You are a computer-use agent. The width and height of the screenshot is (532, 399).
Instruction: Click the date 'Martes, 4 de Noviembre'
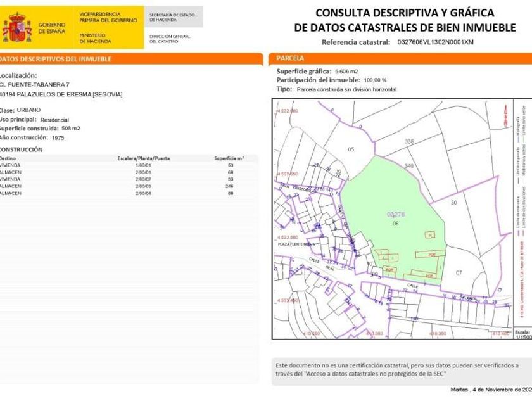[491, 389]
